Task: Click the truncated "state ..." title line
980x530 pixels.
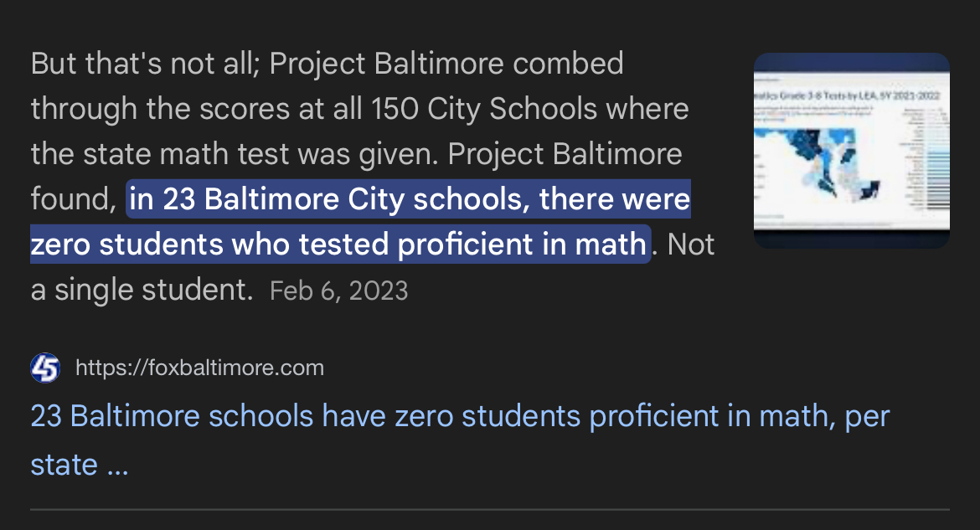Action: [x=80, y=465]
